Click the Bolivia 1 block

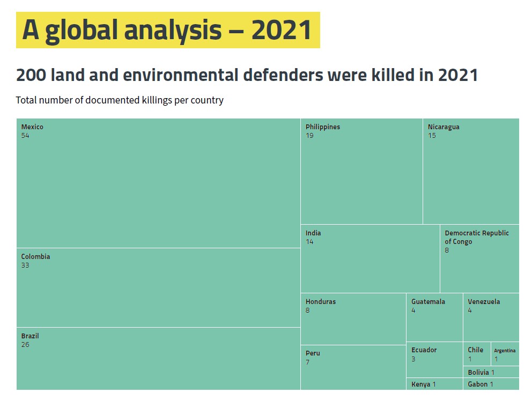tap(491, 372)
